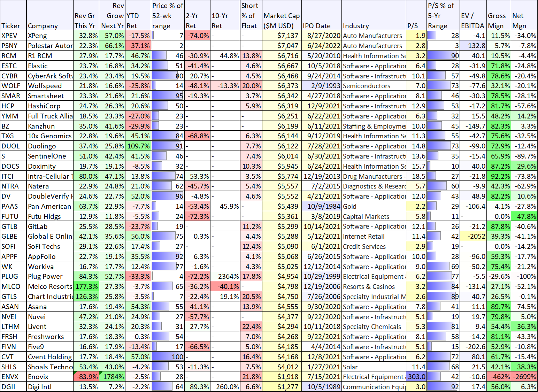This screenshot has height=392, width=538.
Task: Select Plug Power's 10/29/1999 IPO date
Action: pos(321,277)
